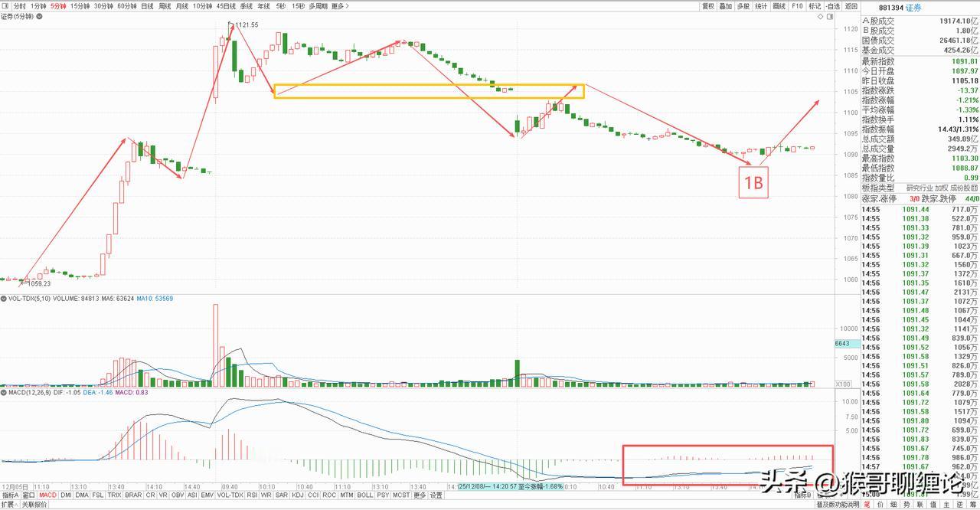Screen dimensions: 980x510
Task: Expand 更多 indicators in bottom bar
Action: (x=420, y=495)
